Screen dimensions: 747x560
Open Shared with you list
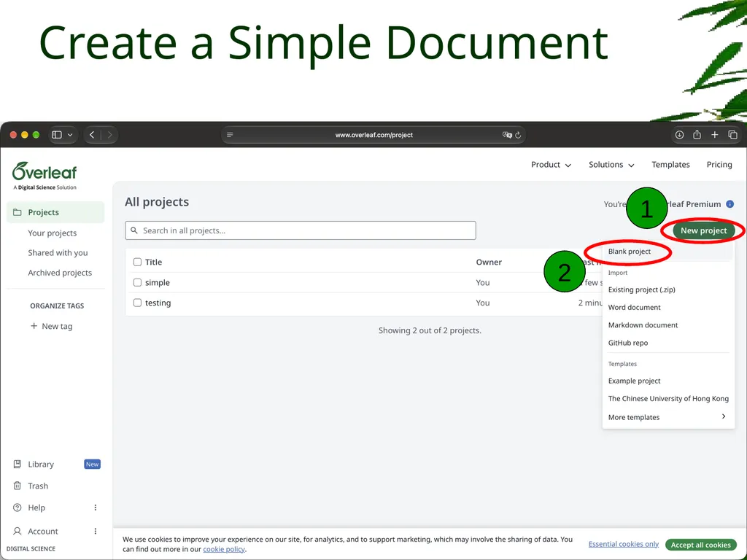[58, 253]
